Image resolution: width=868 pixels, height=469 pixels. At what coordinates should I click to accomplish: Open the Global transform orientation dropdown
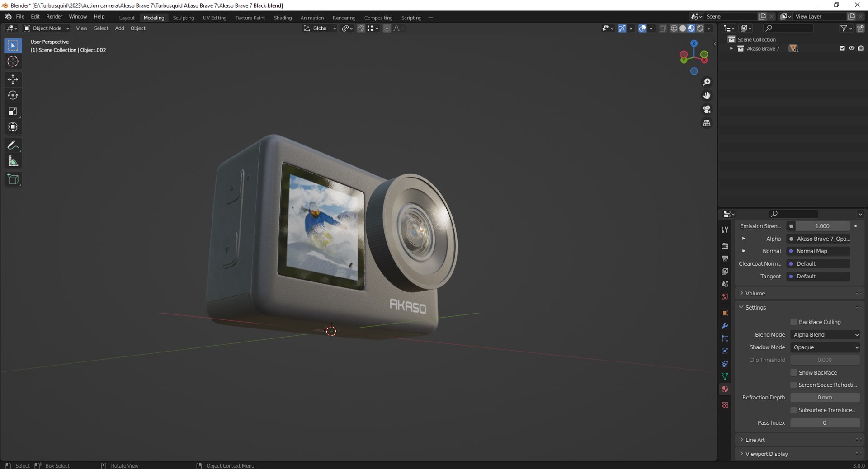[x=320, y=28]
